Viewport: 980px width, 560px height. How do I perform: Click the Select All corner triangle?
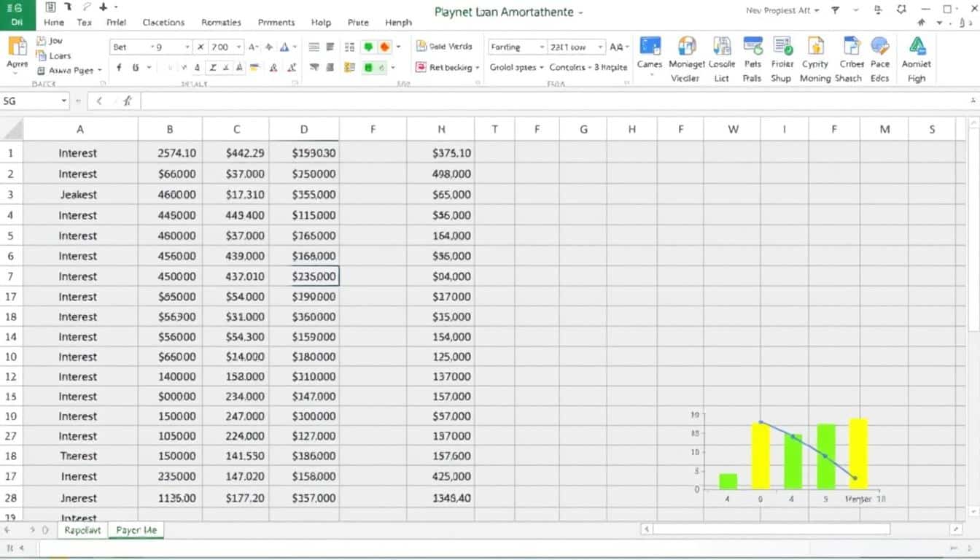click(x=12, y=129)
